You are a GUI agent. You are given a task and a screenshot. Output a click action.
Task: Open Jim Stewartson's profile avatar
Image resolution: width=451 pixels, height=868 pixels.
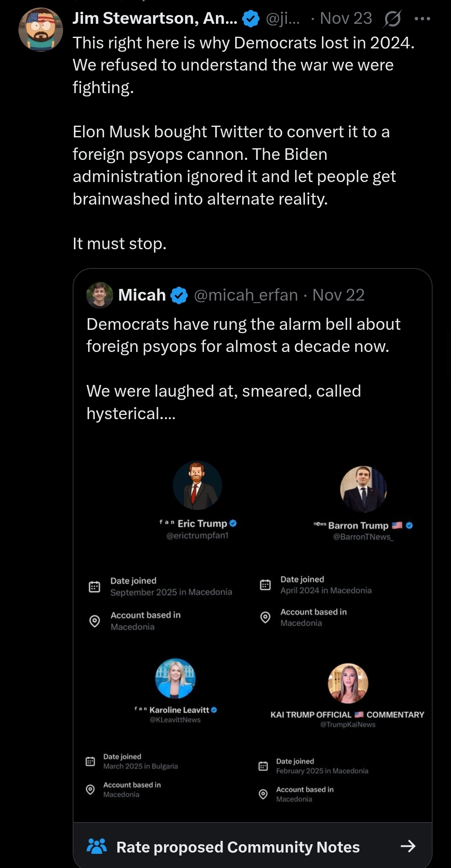[41, 30]
